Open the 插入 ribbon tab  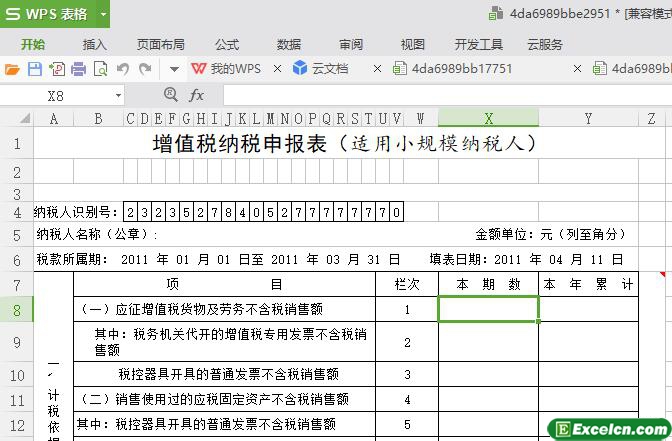click(95, 44)
